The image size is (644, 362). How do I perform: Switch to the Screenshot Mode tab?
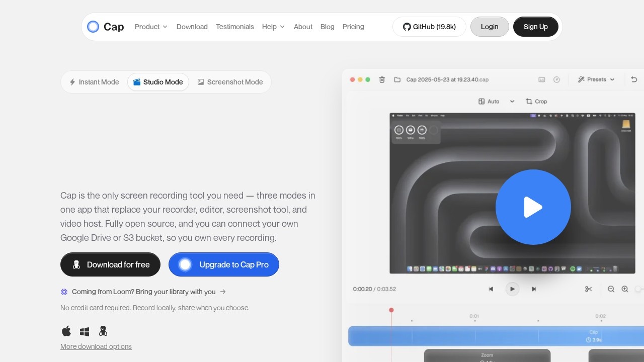tap(230, 82)
